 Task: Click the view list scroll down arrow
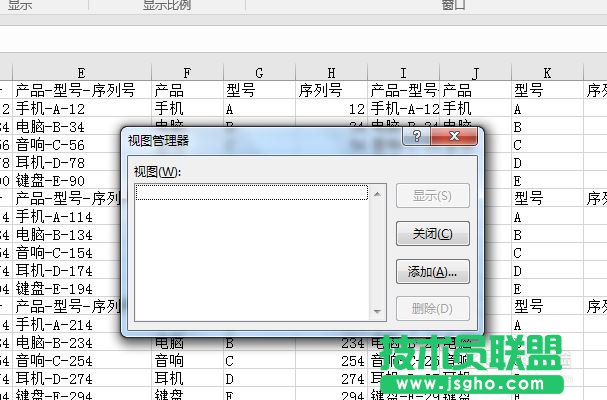[377, 311]
